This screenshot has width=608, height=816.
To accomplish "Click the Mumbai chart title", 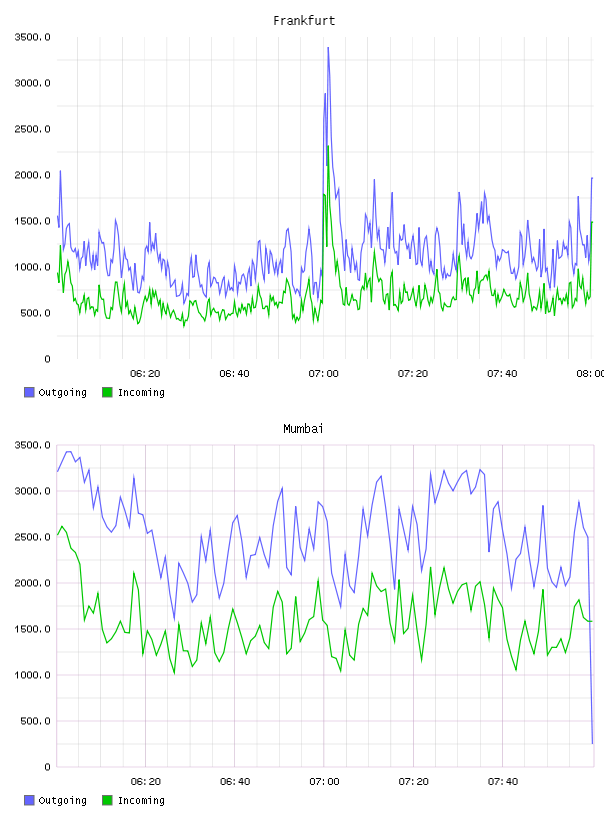I will pos(303,429).
